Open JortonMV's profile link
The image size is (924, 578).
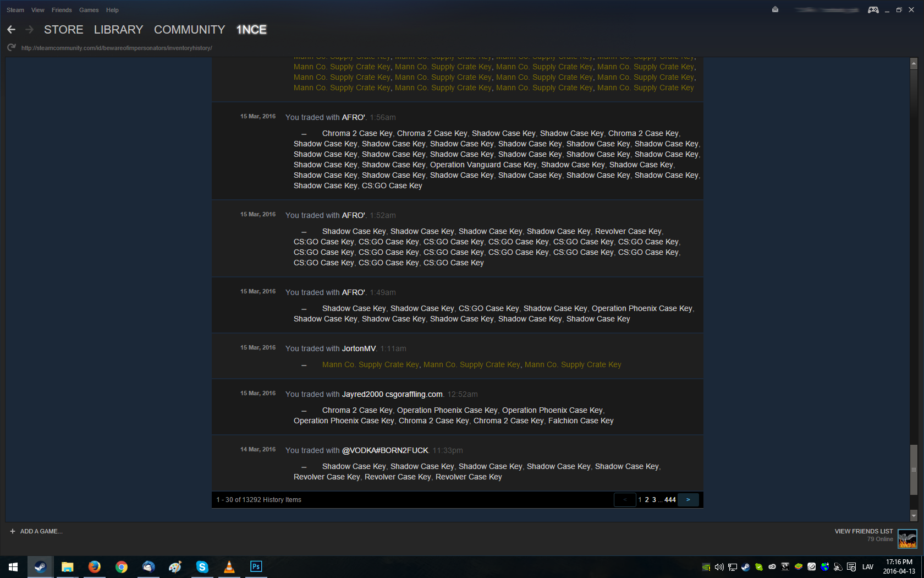coord(359,348)
